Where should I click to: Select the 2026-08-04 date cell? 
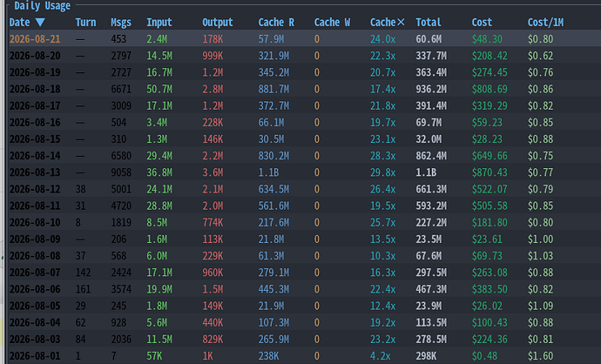pos(35,322)
